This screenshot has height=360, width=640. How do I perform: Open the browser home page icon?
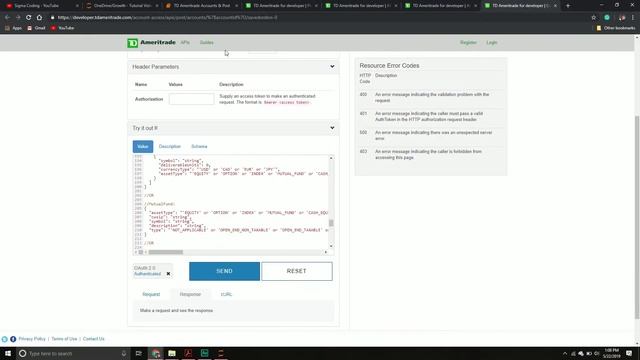tap(39, 18)
